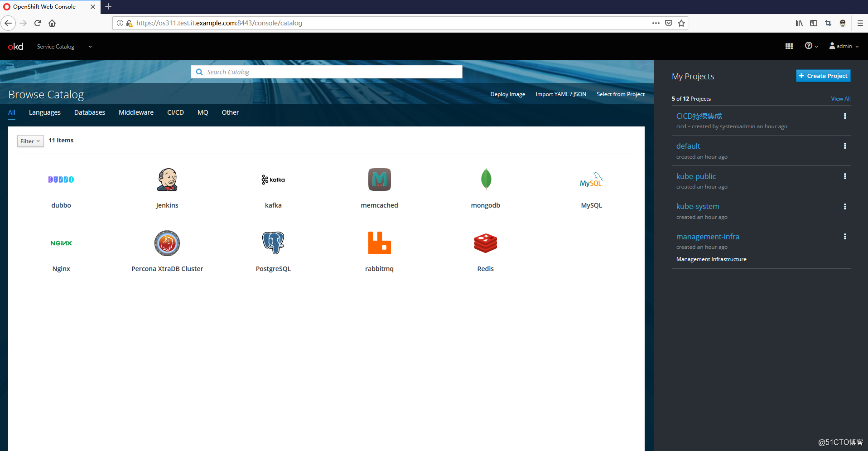Close the OpenShift Web Console tab
868x451 pixels.
click(x=93, y=7)
